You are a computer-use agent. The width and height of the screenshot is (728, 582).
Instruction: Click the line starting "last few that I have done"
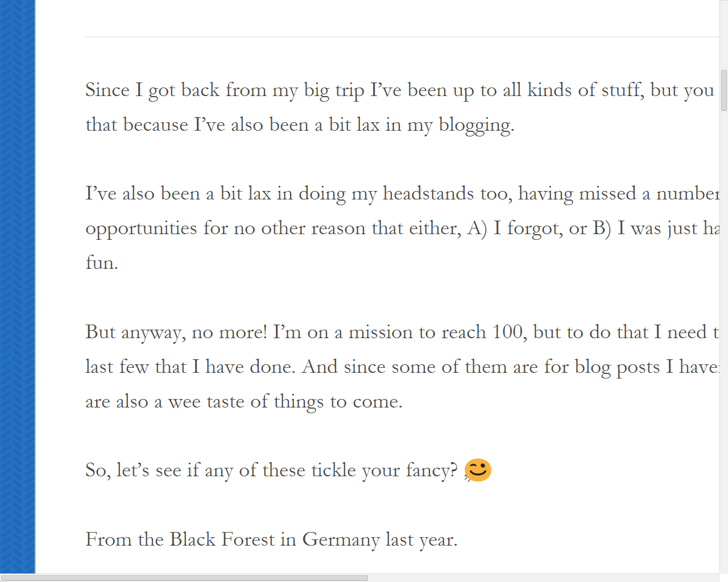point(398,367)
